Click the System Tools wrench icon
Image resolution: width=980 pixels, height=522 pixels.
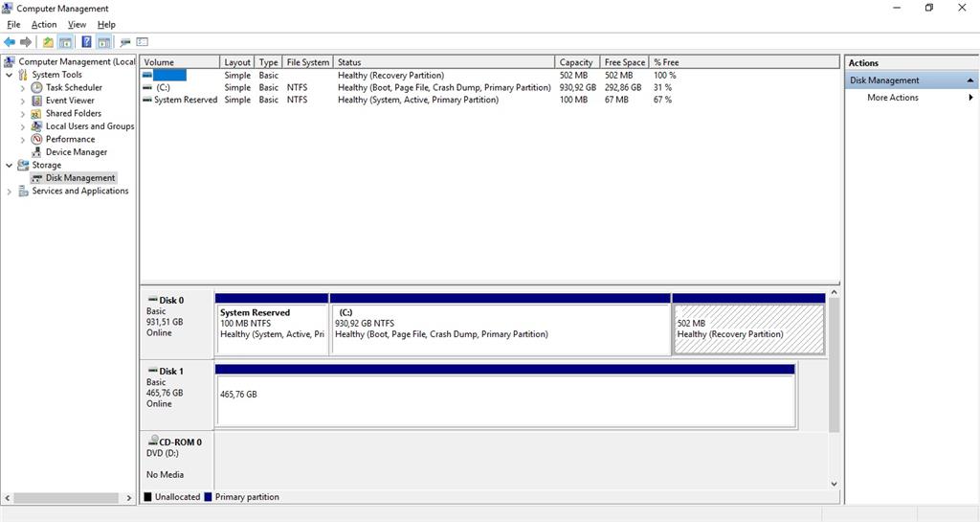[x=23, y=75]
